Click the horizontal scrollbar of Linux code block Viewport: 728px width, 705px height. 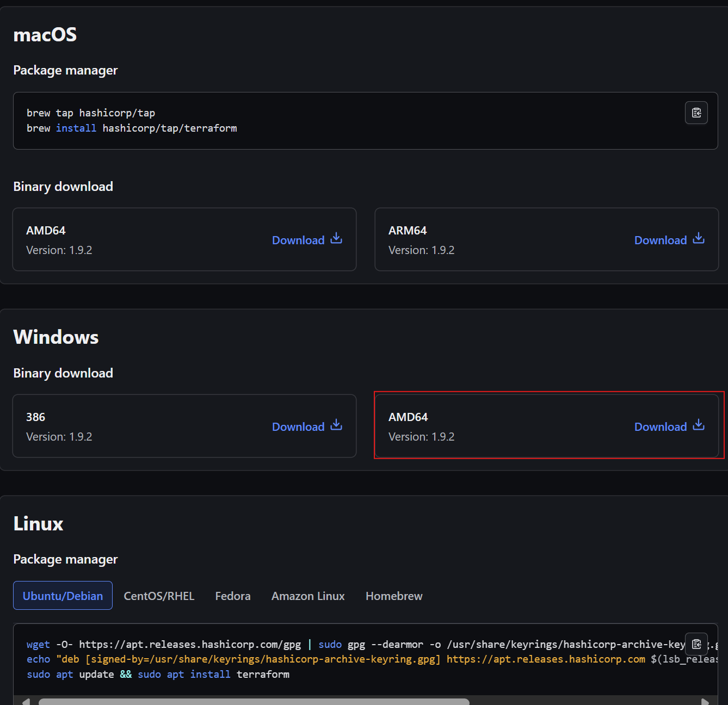[254, 702]
